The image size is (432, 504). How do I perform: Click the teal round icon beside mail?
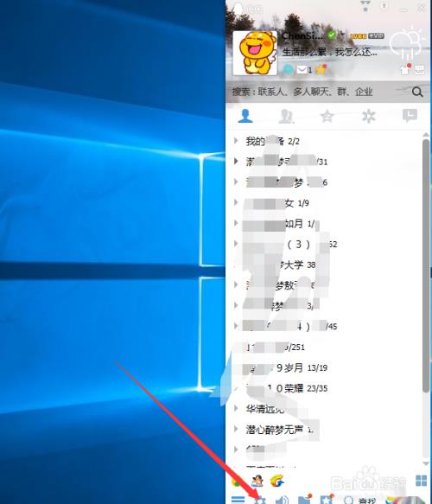[x=288, y=69]
